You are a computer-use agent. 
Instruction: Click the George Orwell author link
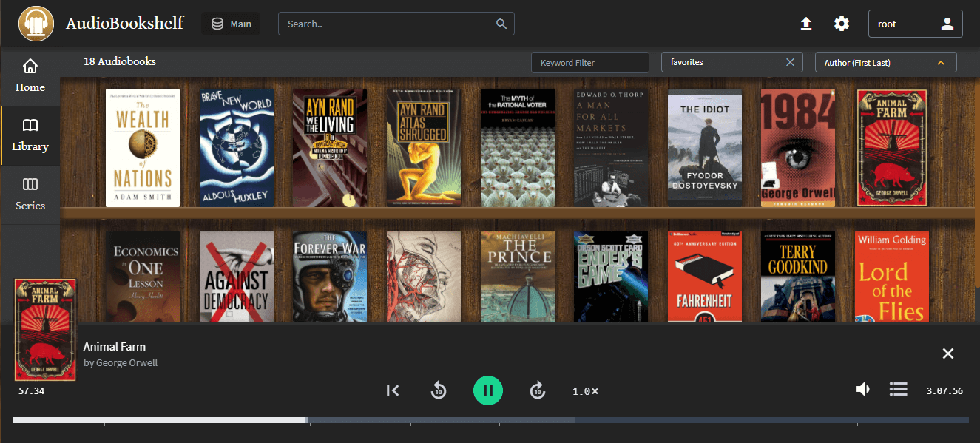126,363
